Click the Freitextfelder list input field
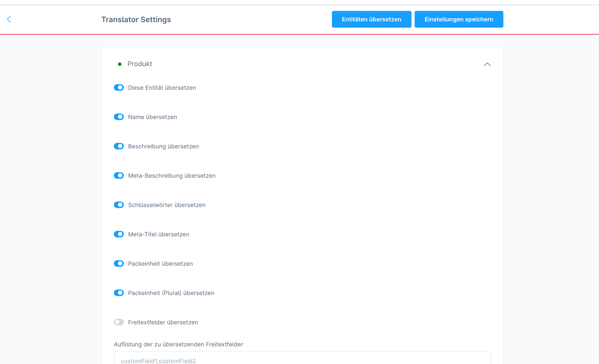 (302, 360)
